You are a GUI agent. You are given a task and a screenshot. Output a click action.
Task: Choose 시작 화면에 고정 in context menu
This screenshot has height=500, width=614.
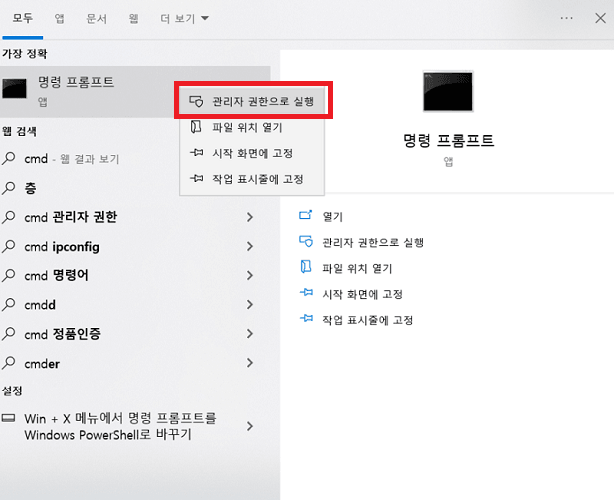[253, 153]
